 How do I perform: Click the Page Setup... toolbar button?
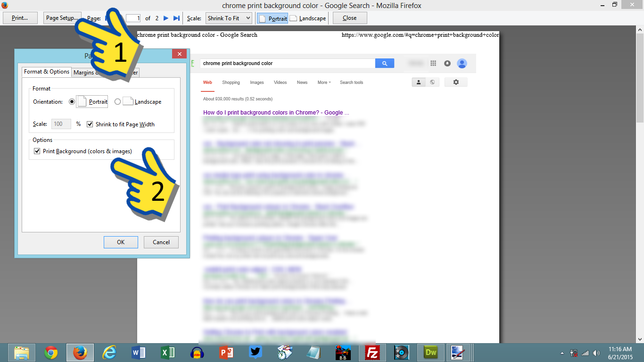[x=62, y=18]
